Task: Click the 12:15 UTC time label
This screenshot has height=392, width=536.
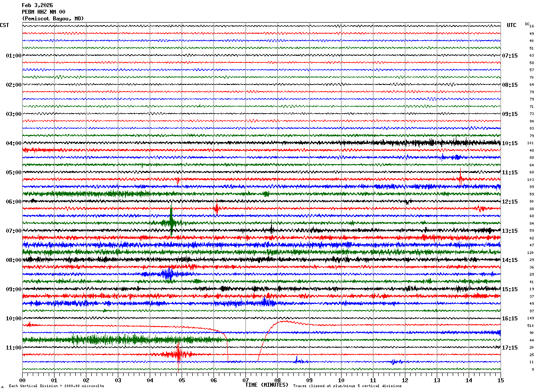Action: click(510, 202)
